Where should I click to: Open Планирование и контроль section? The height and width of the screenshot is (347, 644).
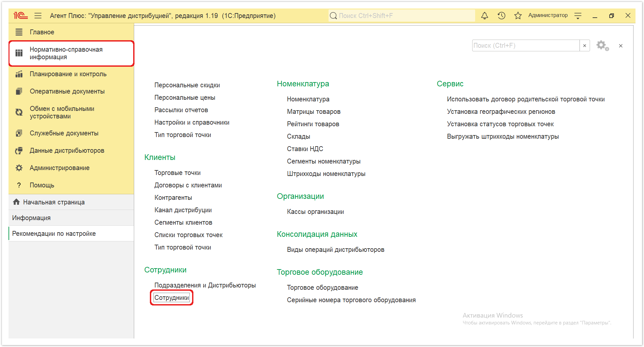(x=71, y=74)
